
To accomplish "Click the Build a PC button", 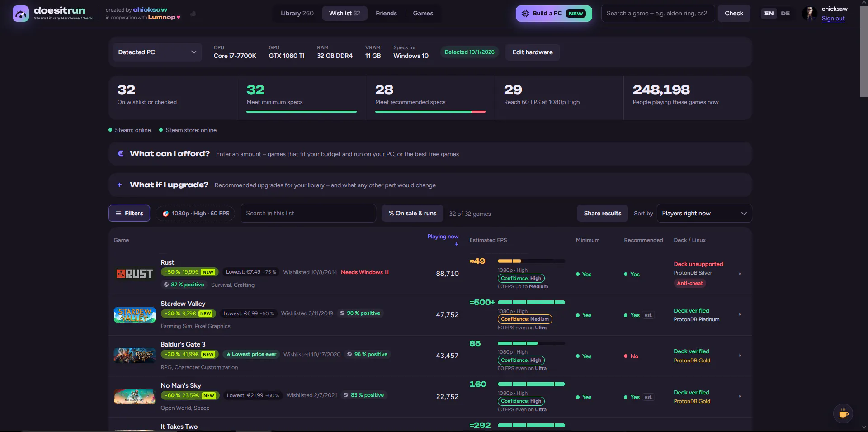I will 554,14.
